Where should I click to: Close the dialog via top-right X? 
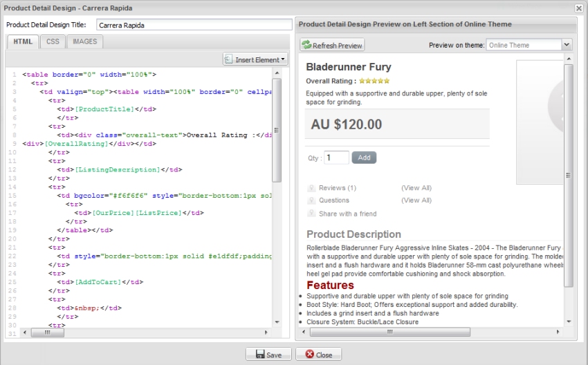(x=579, y=8)
